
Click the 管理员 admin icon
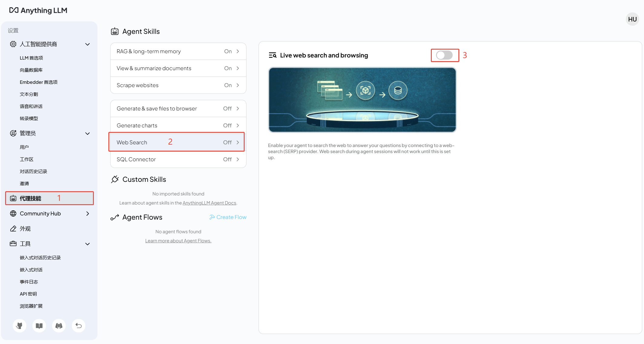coord(13,133)
